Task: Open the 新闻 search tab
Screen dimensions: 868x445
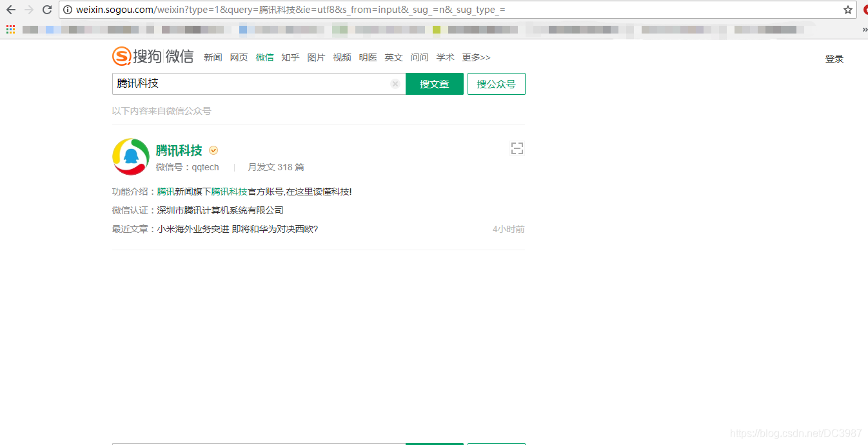Action: pyautogui.click(x=213, y=57)
